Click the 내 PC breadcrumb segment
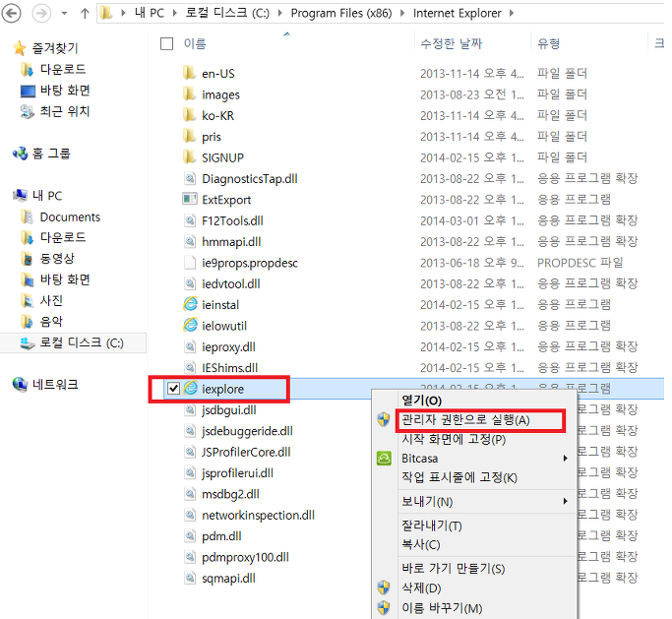Screen dimensions: 672x619 tap(150, 14)
